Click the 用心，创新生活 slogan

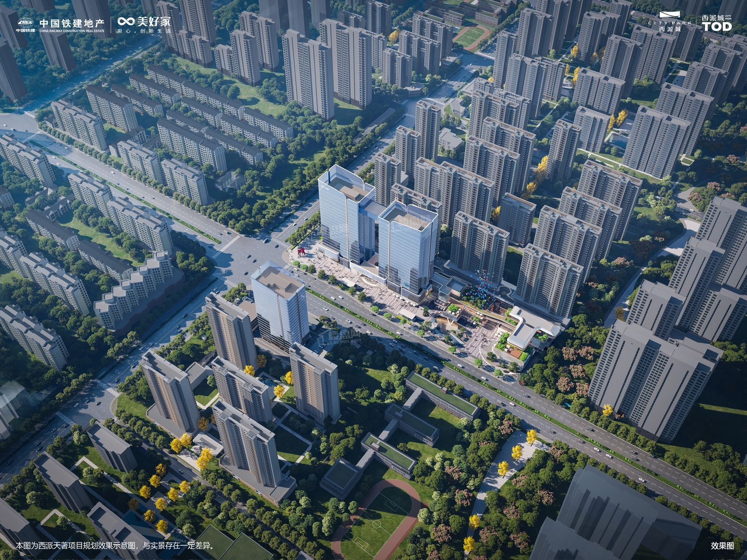point(143,31)
